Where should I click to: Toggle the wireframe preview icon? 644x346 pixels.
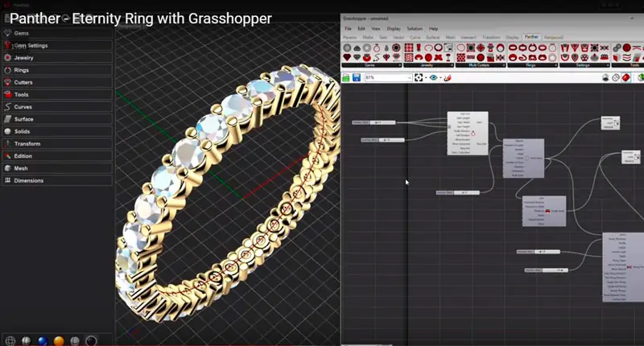tap(615, 77)
